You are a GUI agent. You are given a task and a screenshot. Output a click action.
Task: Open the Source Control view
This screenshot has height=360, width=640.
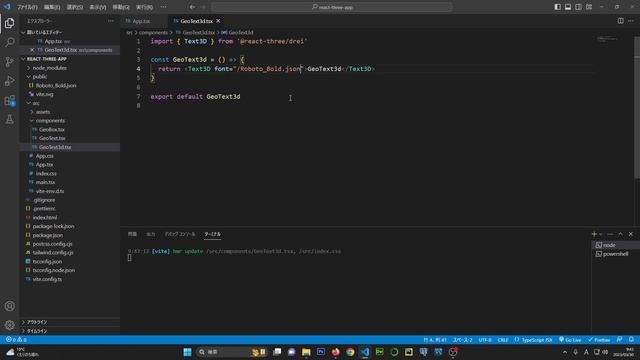pos(9,62)
